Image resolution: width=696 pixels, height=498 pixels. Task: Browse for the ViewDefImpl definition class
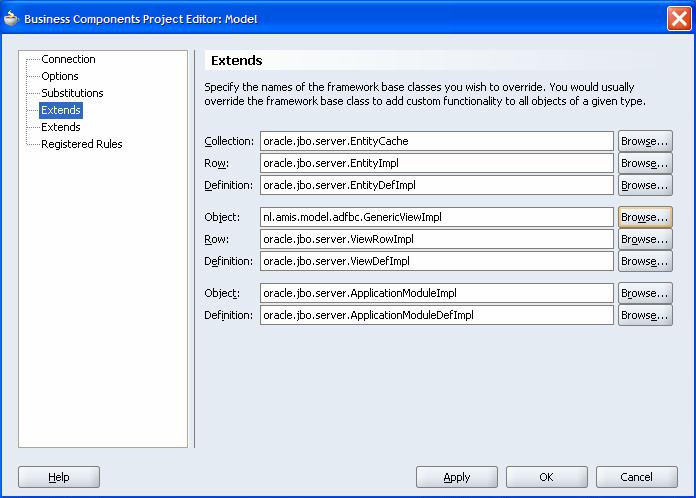645,261
